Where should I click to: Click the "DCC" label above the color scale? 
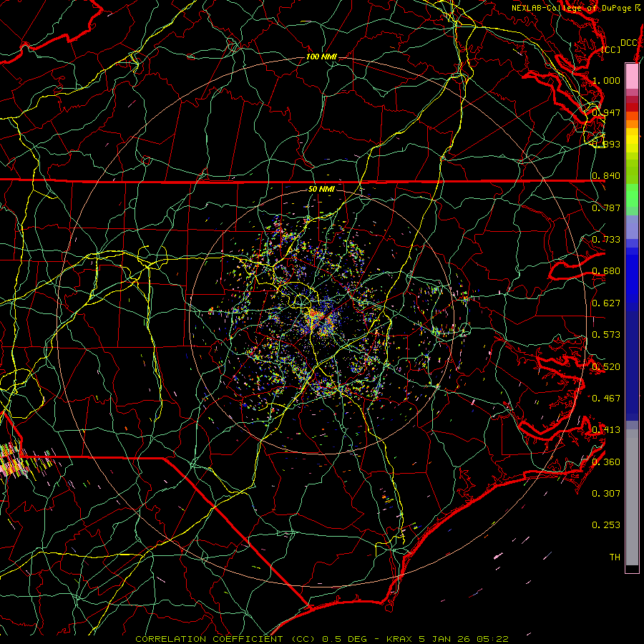point(629,43)
